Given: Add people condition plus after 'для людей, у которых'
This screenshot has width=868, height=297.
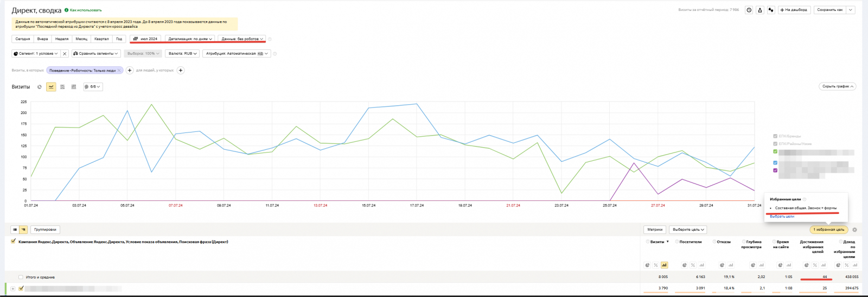Looking at the screenshot, I should click(x=181, y=71).
